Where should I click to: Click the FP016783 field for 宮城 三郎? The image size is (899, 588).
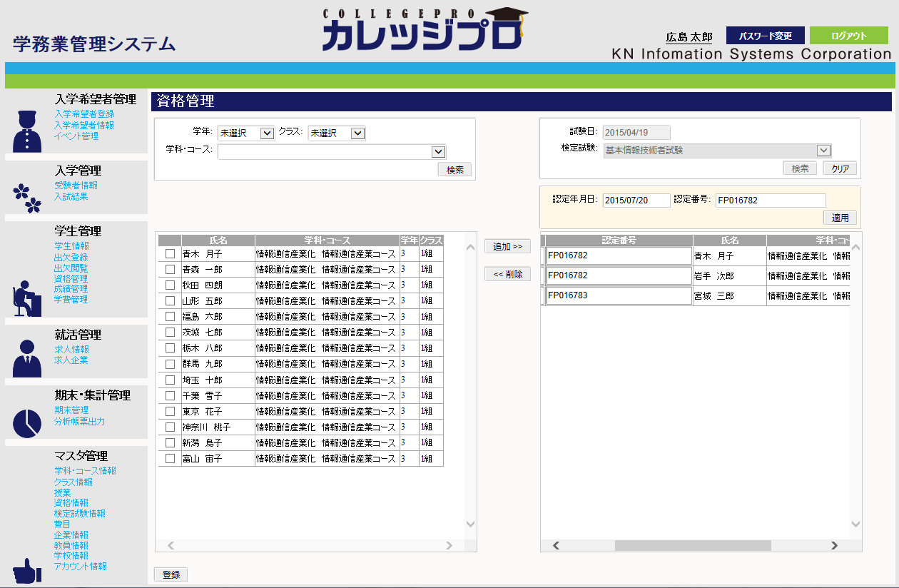pyautogui.click(x=619, y=295)
